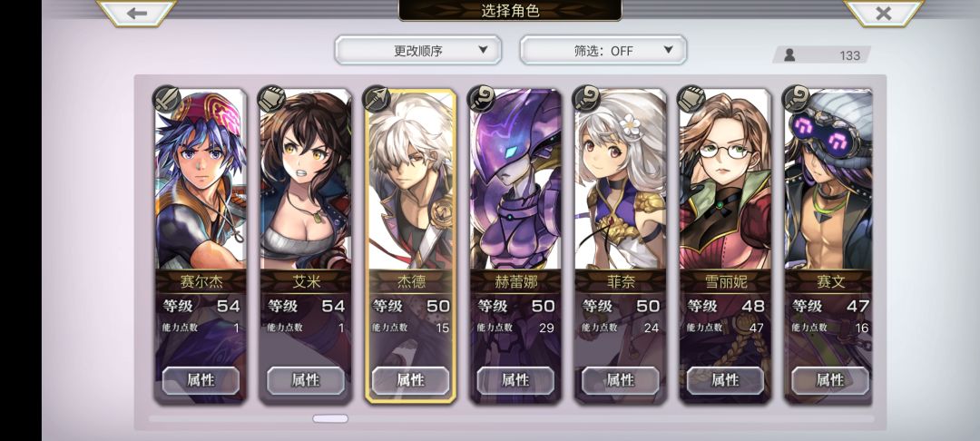
Task: Click the staff class icon on 菲奈
Action: point(586,99)
